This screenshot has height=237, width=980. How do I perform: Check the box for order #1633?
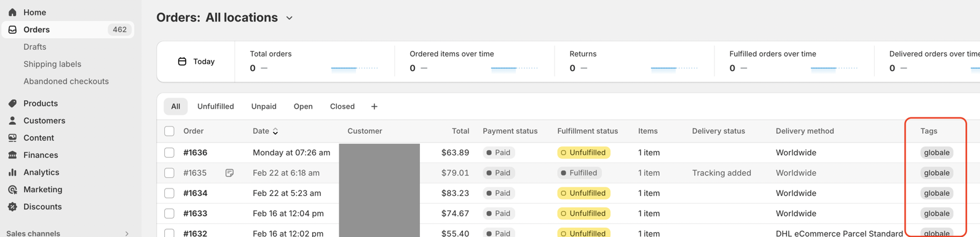tap(169, 213)
